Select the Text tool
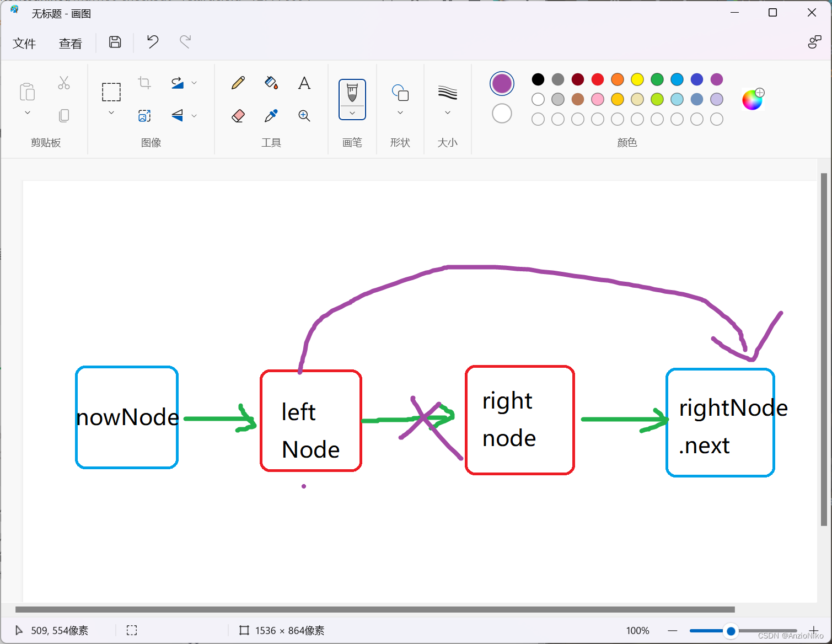 click(304, 83)
